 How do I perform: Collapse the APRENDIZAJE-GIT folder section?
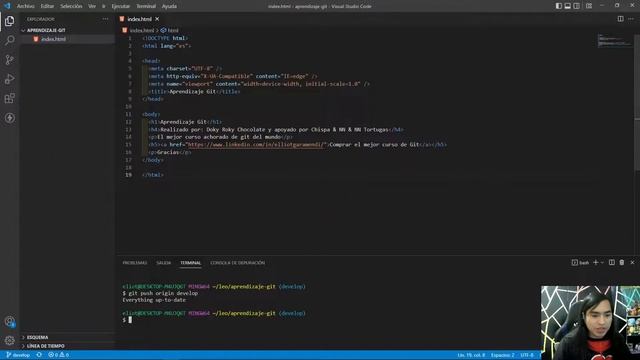[46, 30]
